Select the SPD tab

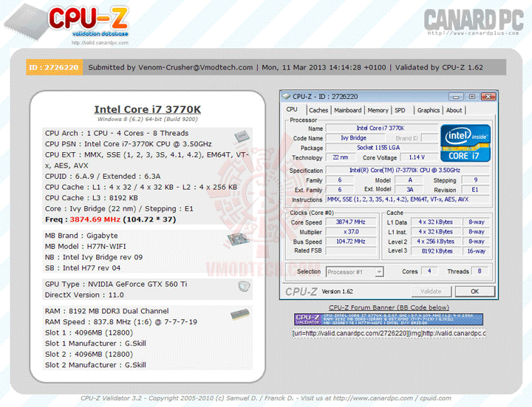pyautogui.click(x=400, y=110)
